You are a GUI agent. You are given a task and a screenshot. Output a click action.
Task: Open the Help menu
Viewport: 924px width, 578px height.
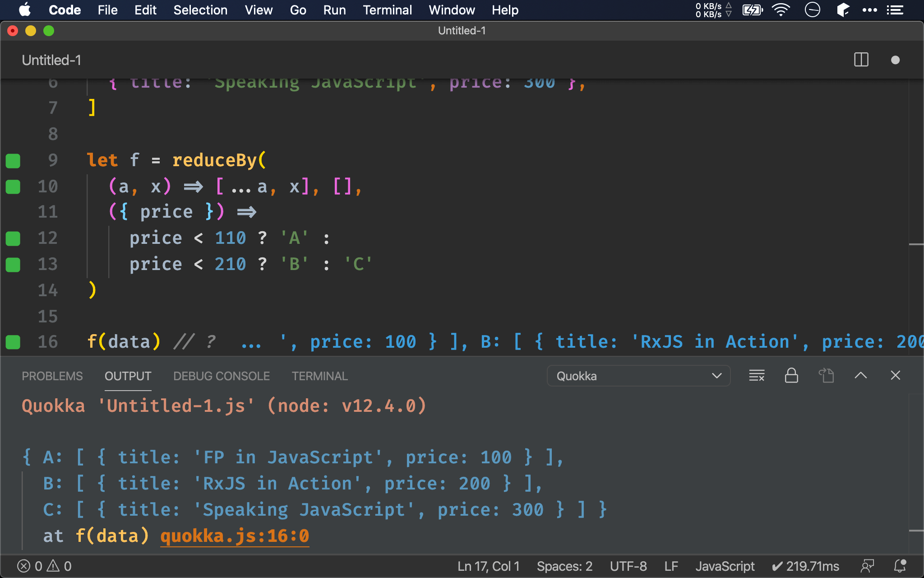[x=505, y=10]
